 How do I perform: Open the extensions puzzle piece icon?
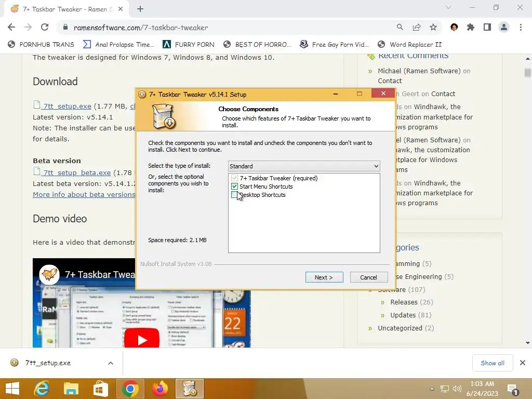pyautogui.click(x=471, y=27)
